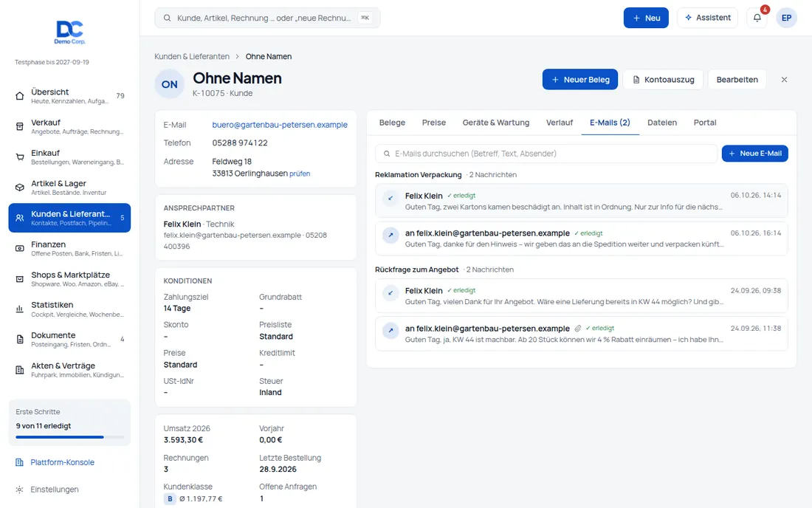Click the E-Mails durchsuchen search field
The image size is (812, 508).
click(x=546, y=154)
